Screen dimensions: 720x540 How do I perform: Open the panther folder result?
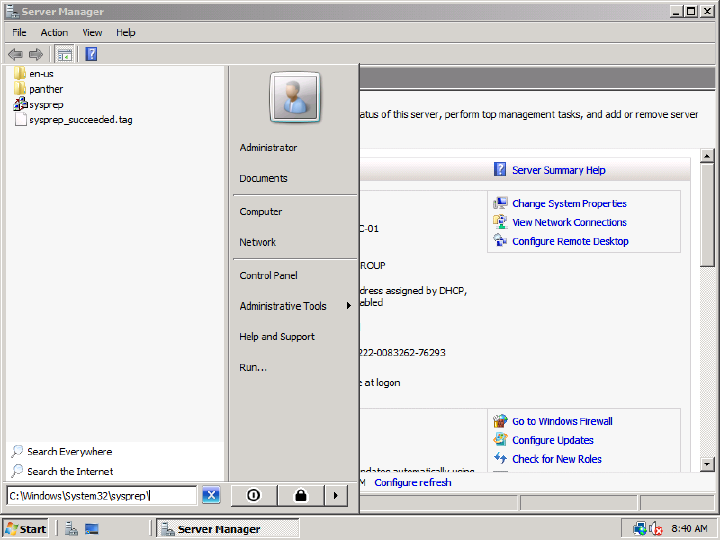38,89
